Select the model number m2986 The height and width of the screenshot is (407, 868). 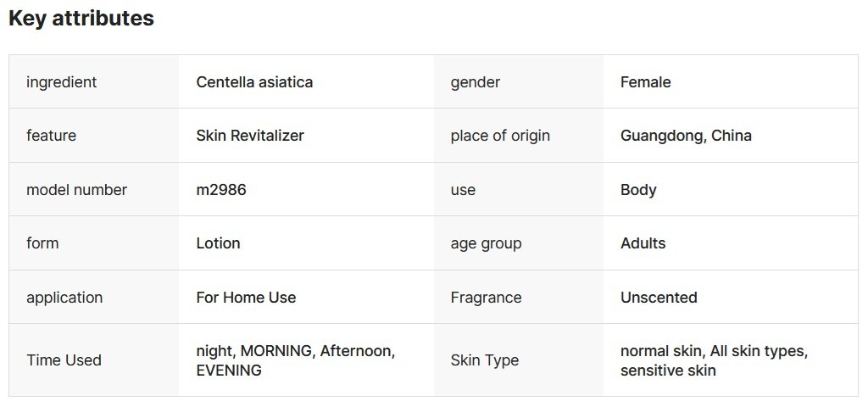click(x=221, y=190)
